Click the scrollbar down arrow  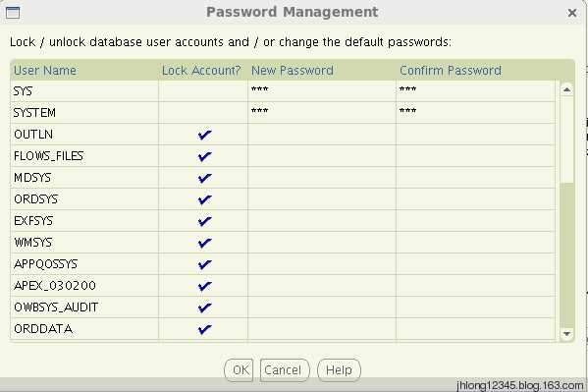point(566,333)
